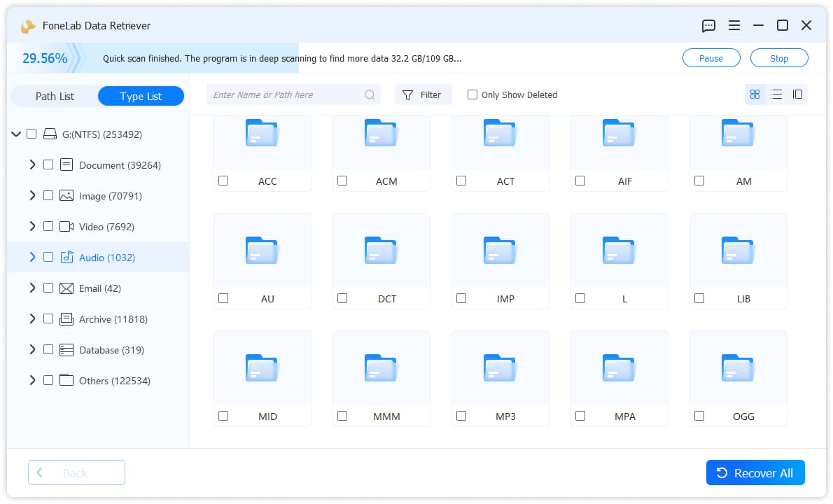Click the Audio category icon

click(66, 257)
